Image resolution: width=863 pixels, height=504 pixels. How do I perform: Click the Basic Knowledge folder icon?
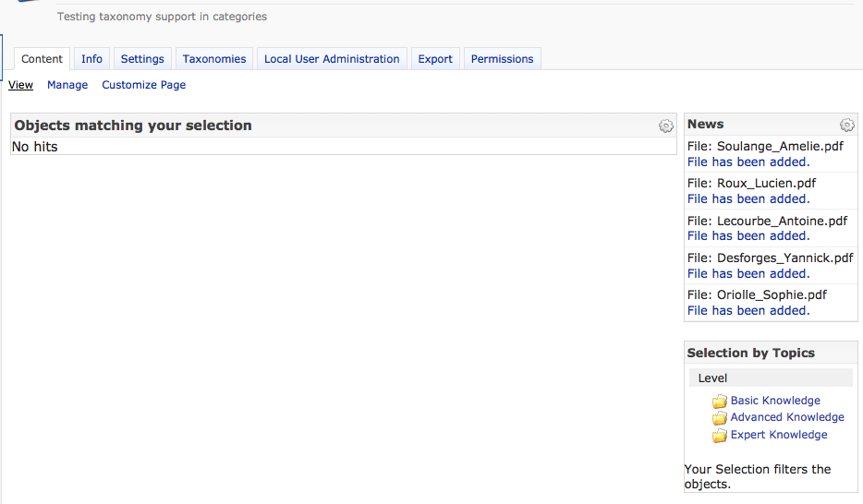point(720,402)
